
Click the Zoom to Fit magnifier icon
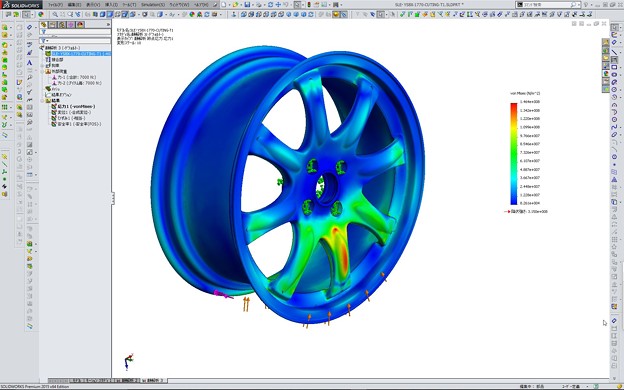55,14
